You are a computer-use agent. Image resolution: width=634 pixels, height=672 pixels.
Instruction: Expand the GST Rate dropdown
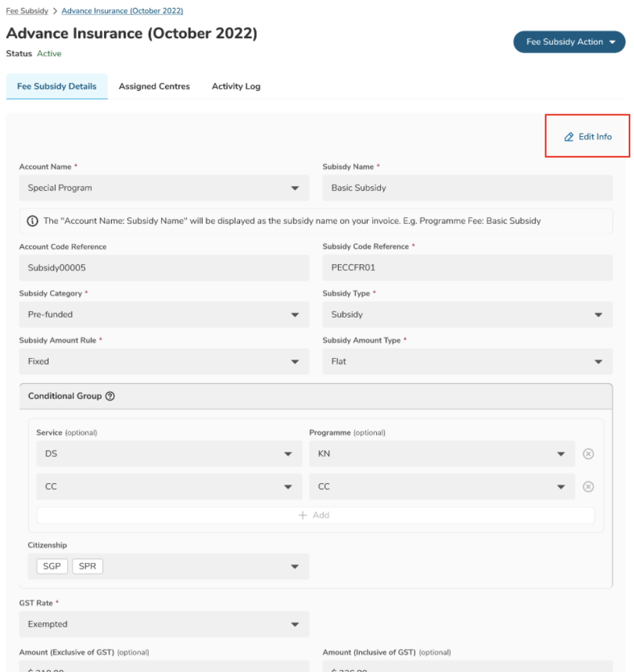pos(295,625)
